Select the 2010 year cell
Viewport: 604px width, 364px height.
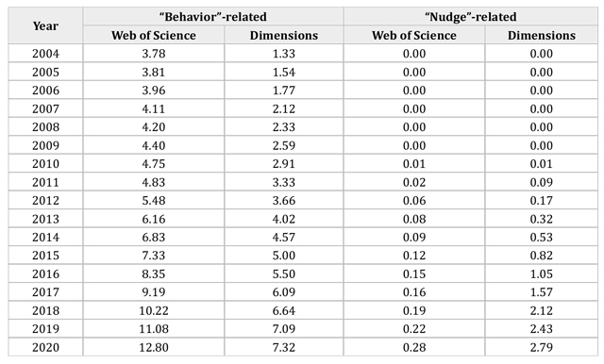pos(45,163)
